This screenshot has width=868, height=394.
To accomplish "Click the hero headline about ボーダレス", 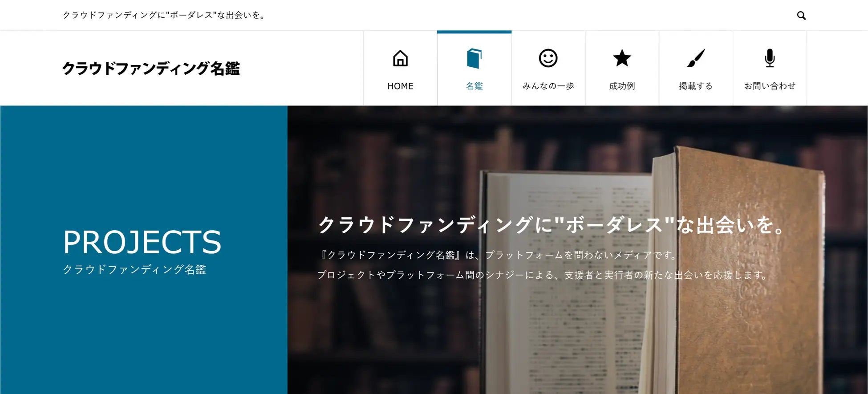I will 552,224.
